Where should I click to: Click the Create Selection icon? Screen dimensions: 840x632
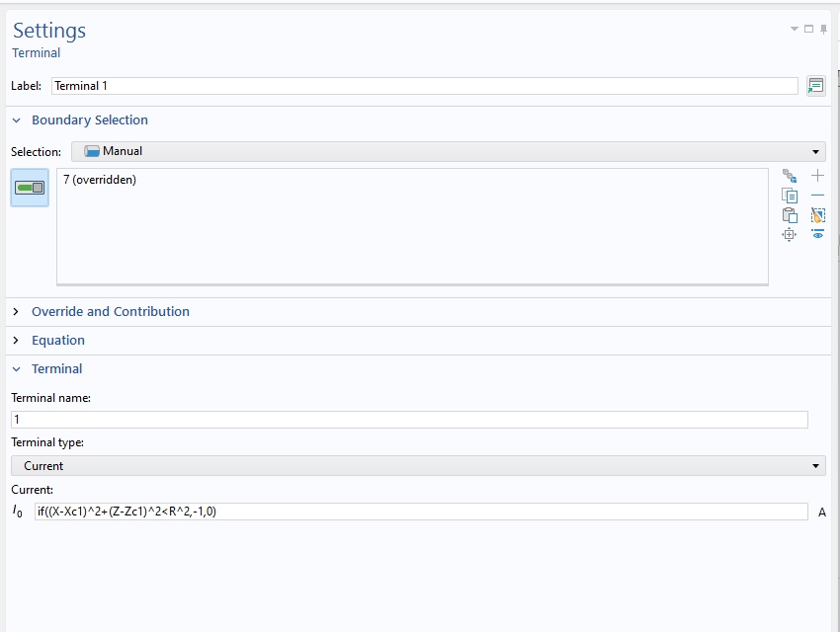[x=789, y=176]
